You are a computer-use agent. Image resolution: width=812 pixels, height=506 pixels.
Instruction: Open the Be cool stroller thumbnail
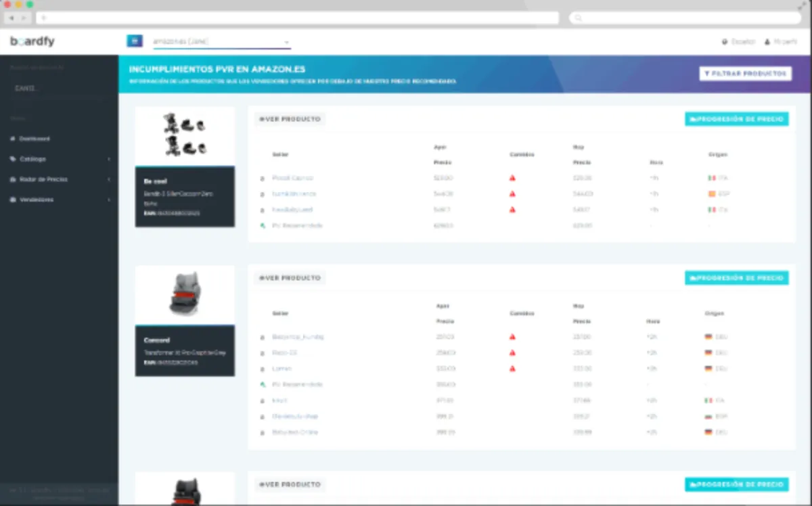(185, 136)
